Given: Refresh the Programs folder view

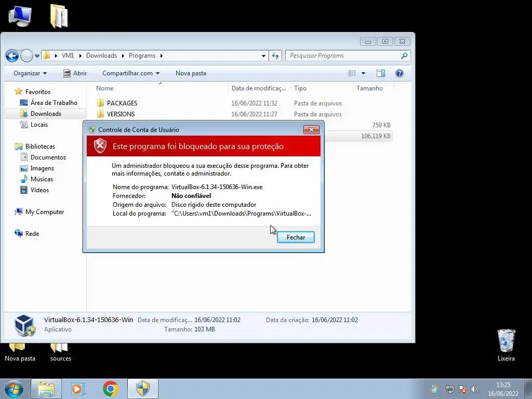Looking at the screenshot, I should (275, 56).
